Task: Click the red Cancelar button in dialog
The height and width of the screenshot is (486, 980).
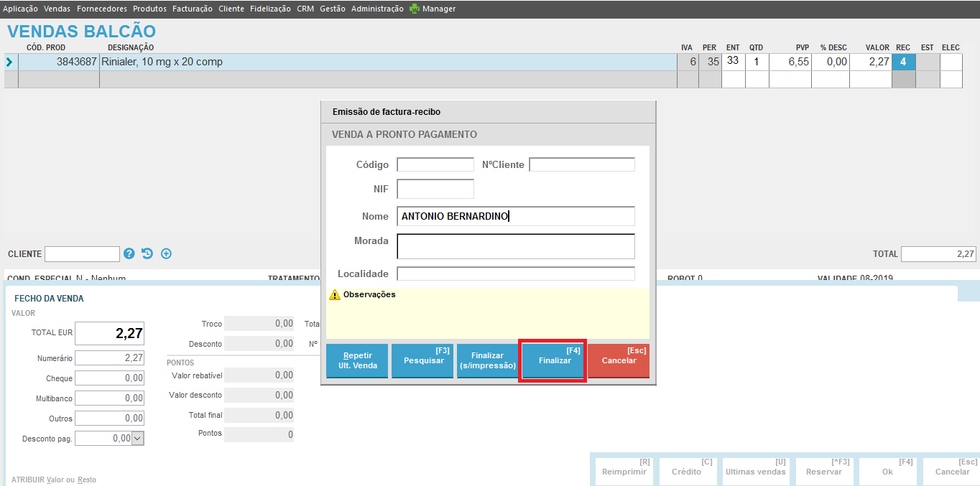Action: (619, 360)
